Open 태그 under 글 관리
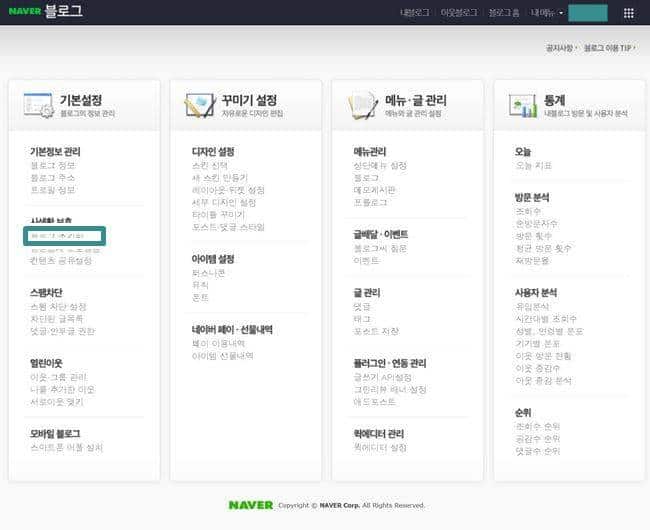Image resolution: width=650 pixels, height=530 pixels. [362, 319]
